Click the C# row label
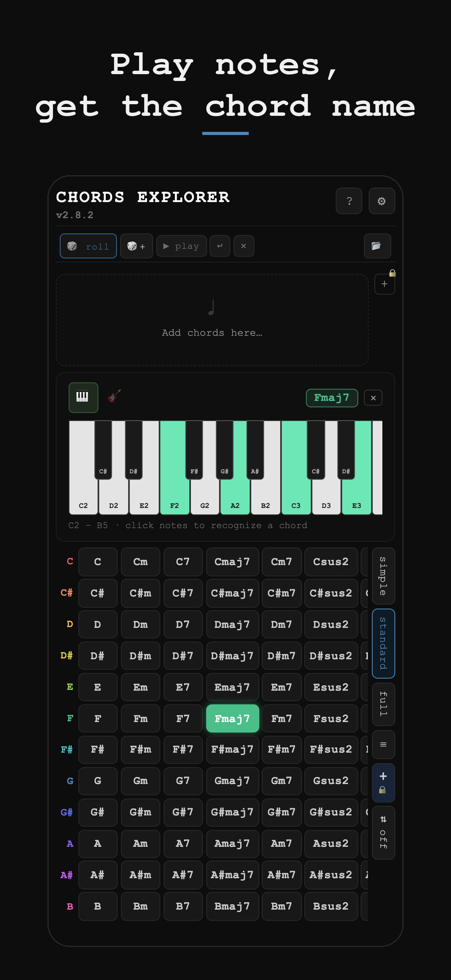Viewport: 451px width, 980px height. (67, 593)
